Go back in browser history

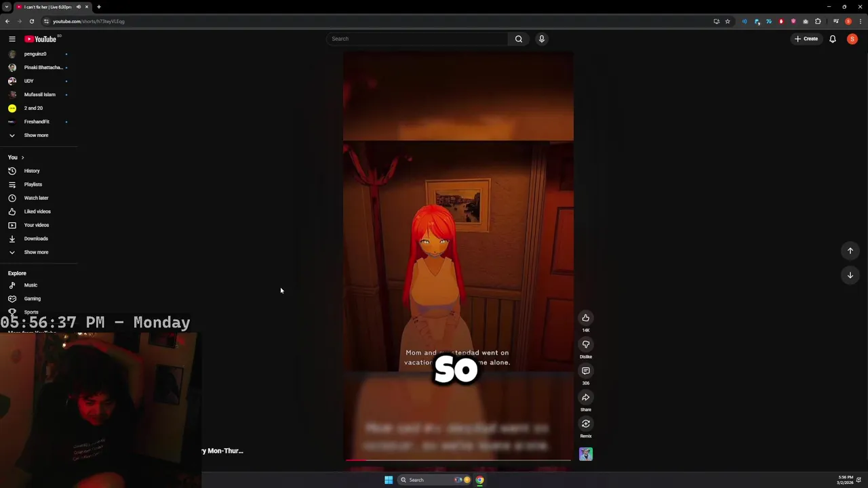coord(7,21)
